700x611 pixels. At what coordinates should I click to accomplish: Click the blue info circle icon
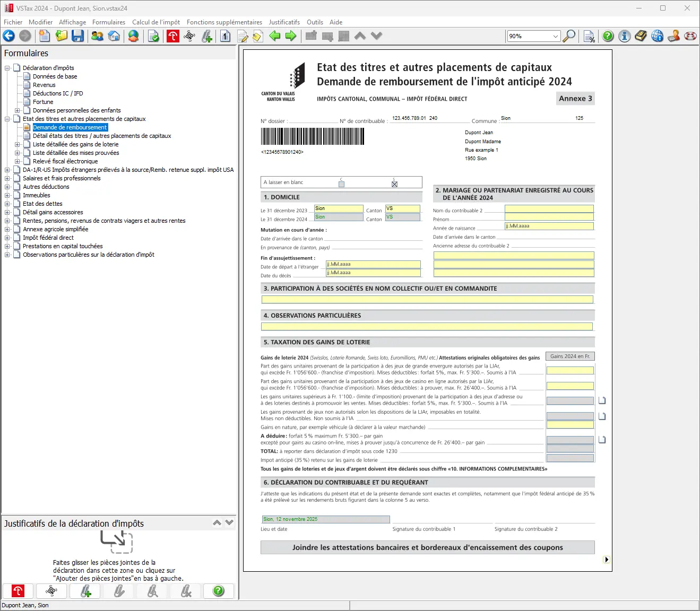pos(625,36)
